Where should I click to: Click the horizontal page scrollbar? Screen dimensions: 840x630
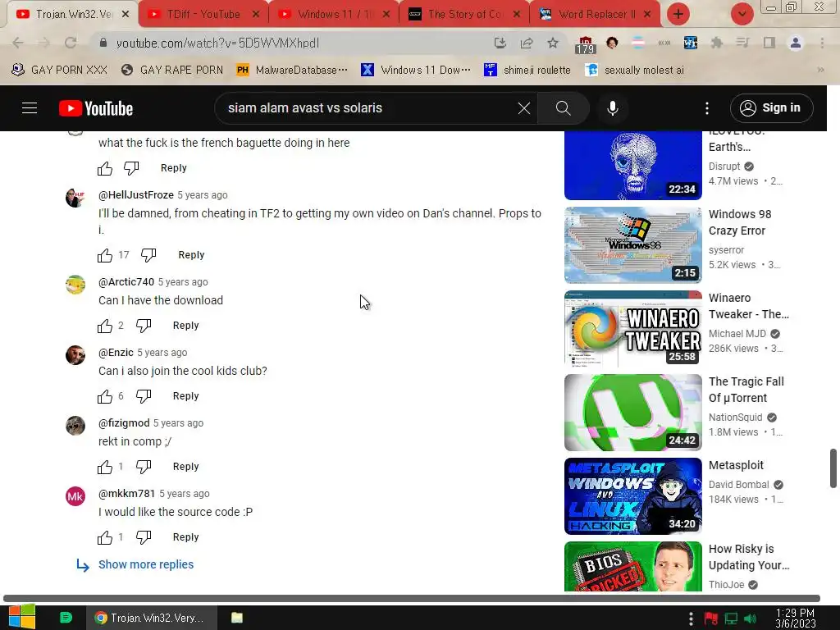click(x=412, y=598)
